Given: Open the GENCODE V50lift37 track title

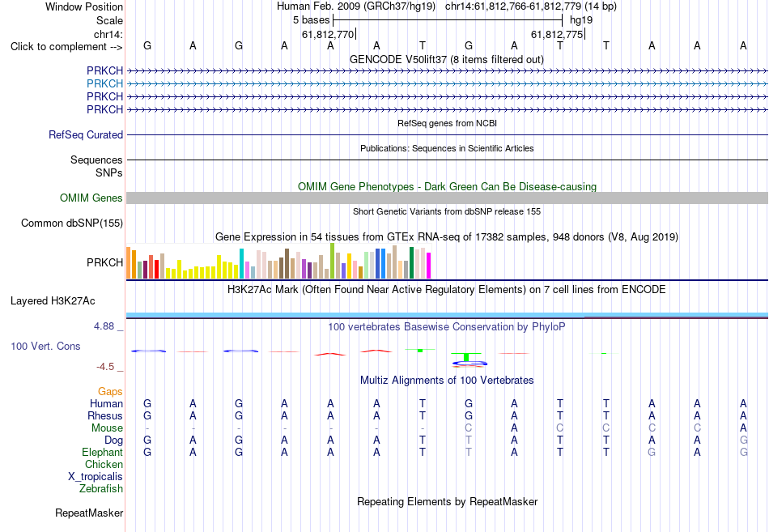Looking at the screenshot, I should pos(446,59).
